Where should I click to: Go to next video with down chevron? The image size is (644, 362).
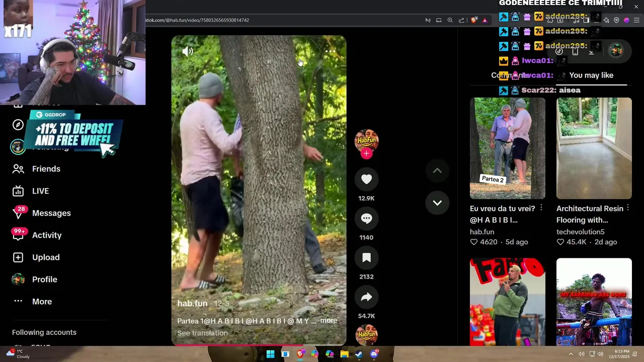437,203
